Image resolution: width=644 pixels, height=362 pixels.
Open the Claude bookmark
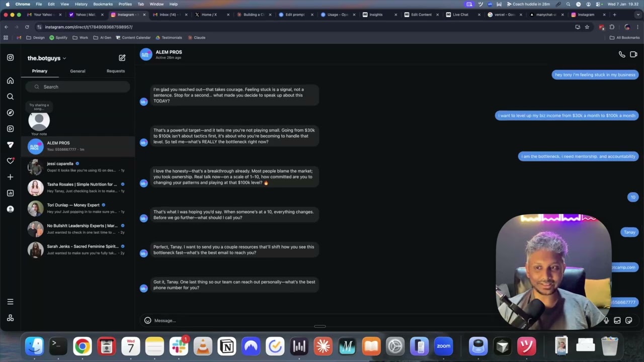tap(197, 38)
